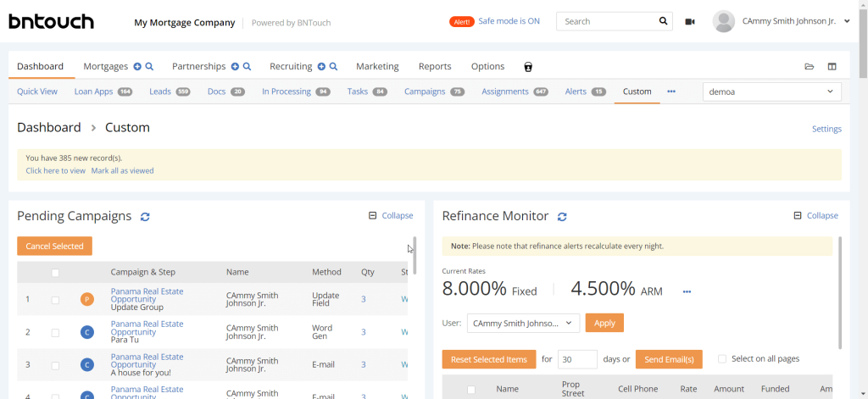The height and width of the screenshot is (399, 868).
Task: Open more dashboard tabs ellipsis
Action: tap(671, 91)
